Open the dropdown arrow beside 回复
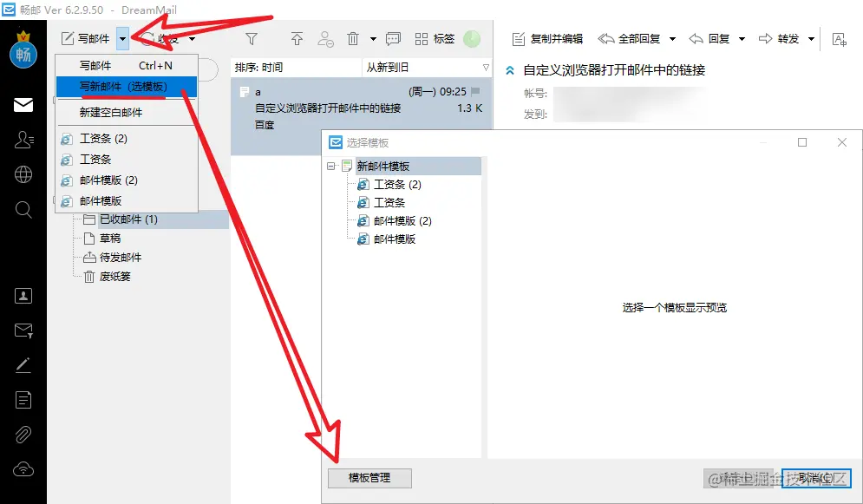Image resolution: width=863 pixels, height=504 pixels. pyautogui.click(x=742, y=39)
